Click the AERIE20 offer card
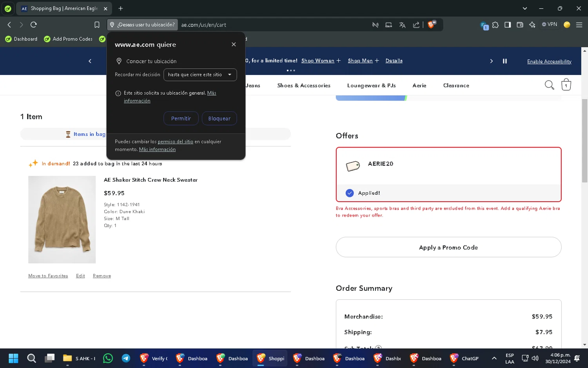Screen dimensions: 588x368 448,175
